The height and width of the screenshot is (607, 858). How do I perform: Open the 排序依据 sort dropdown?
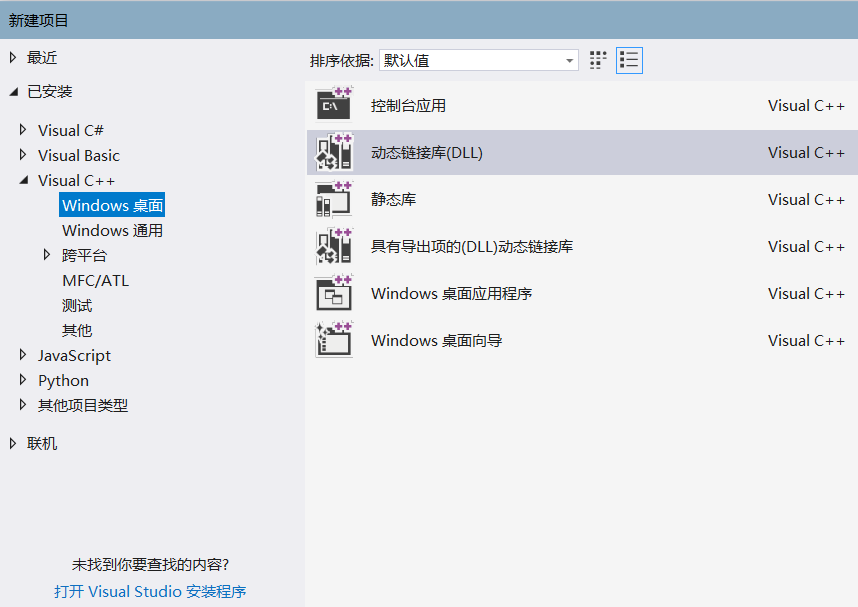pos(570,60)
